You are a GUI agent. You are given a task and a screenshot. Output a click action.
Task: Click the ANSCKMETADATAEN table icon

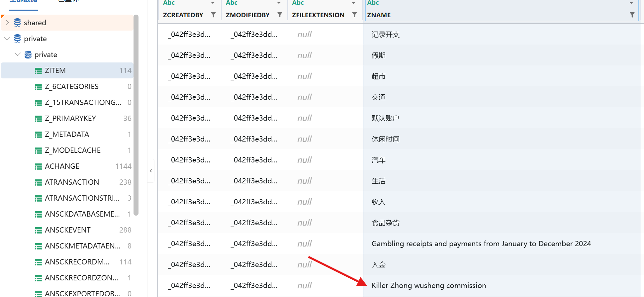39,246
